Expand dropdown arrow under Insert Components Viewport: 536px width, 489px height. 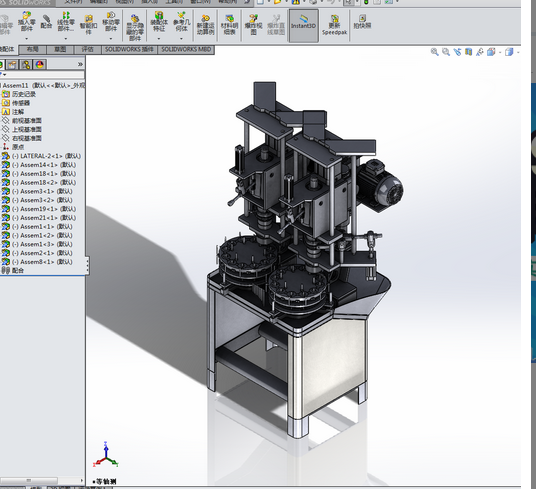27,39
